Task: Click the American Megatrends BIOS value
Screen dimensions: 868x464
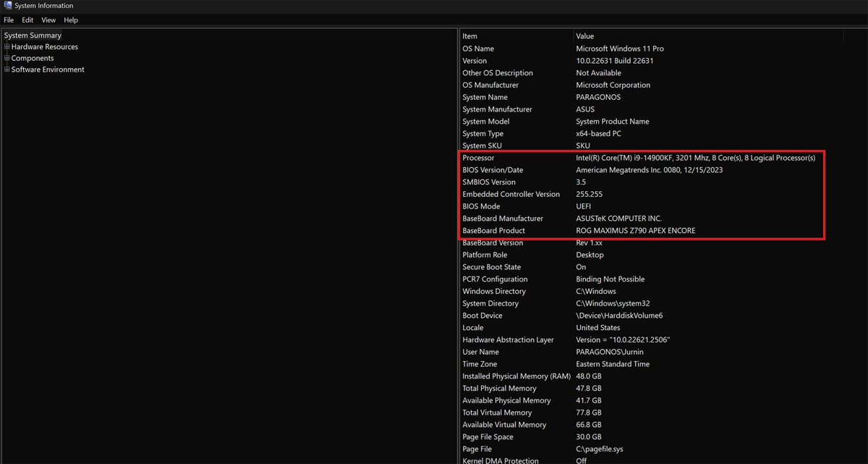Action: tap(650, 170)
